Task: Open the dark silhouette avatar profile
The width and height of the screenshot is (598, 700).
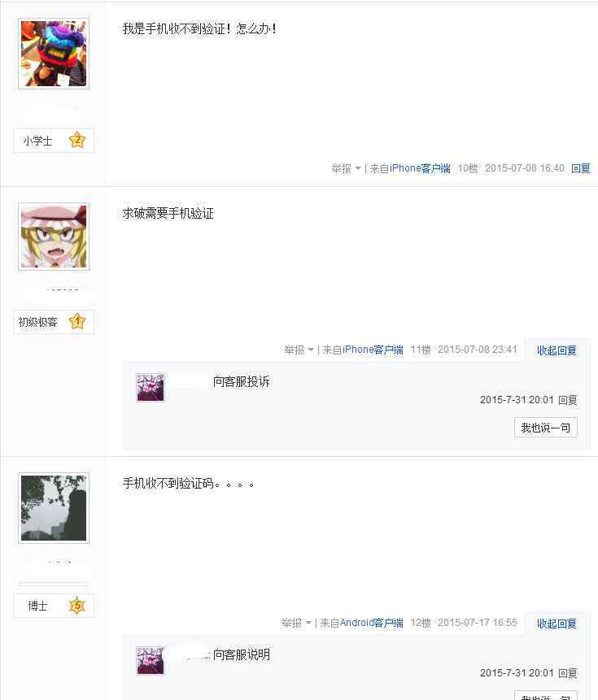Action: (54, 508)
